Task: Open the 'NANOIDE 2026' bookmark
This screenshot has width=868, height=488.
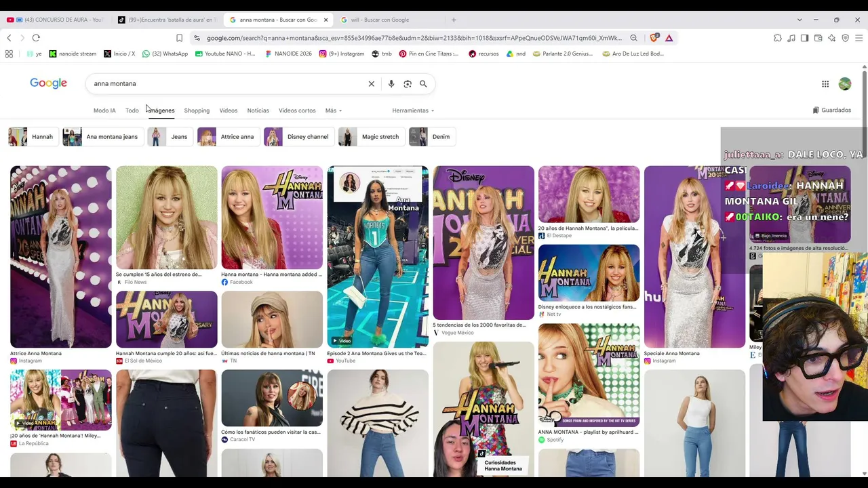Action: coord(288,54)
